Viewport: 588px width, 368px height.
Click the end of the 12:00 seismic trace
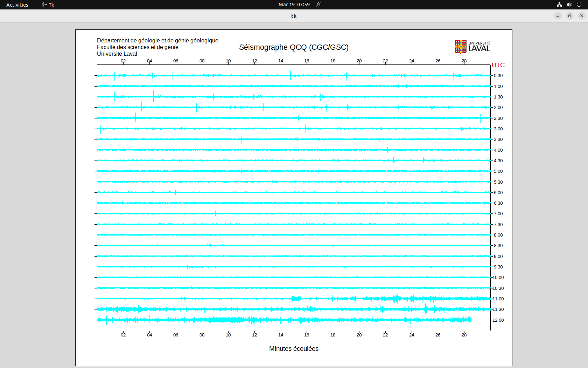click(471, 320)
